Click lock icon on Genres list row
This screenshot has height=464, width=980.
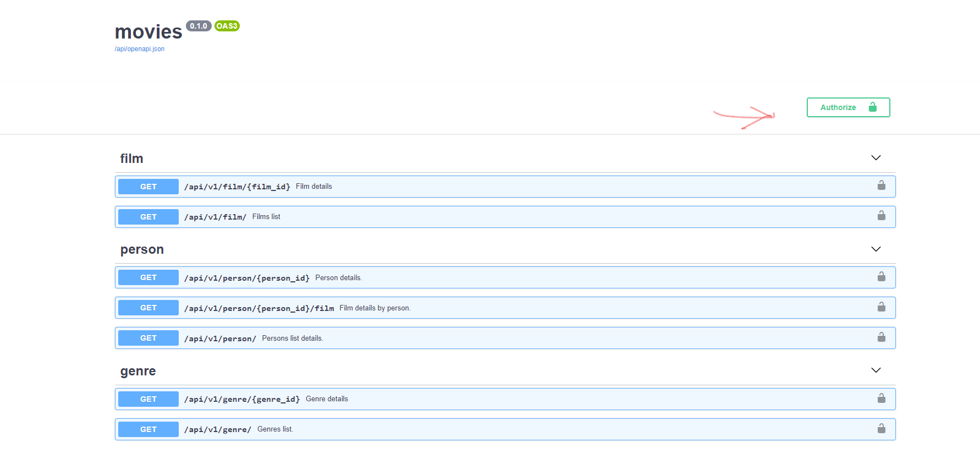point(882,429)
